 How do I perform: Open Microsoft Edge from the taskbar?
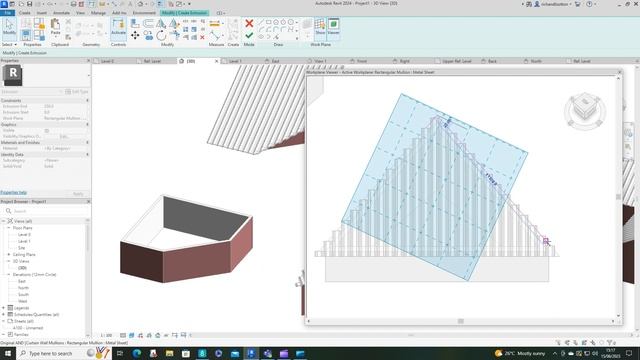coord(137,353)
